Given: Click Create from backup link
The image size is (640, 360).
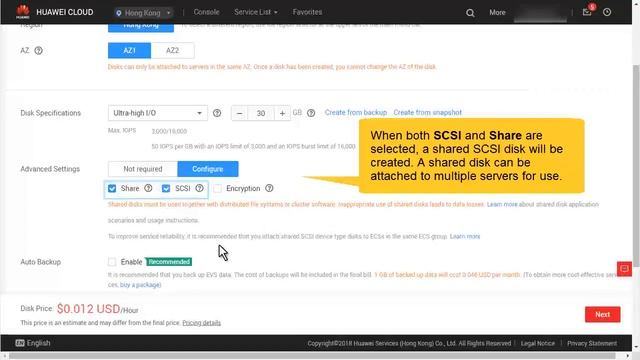Looking at the screenshot, I should 356,112.
